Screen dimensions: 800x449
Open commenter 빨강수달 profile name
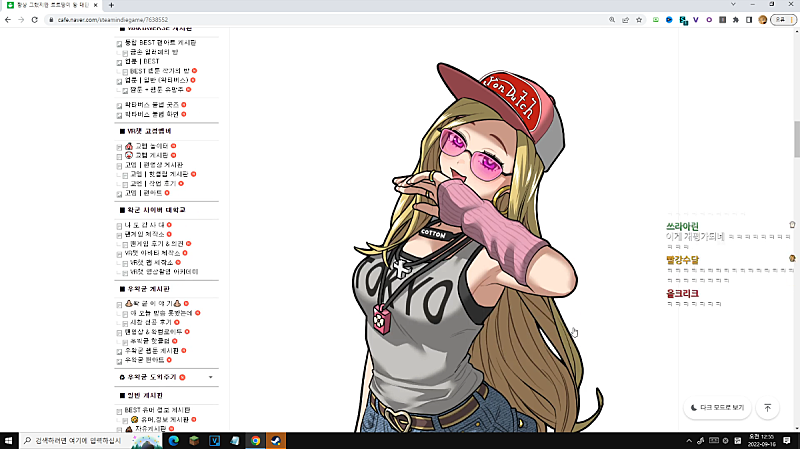pyautogui.click(x=682, y=260)
